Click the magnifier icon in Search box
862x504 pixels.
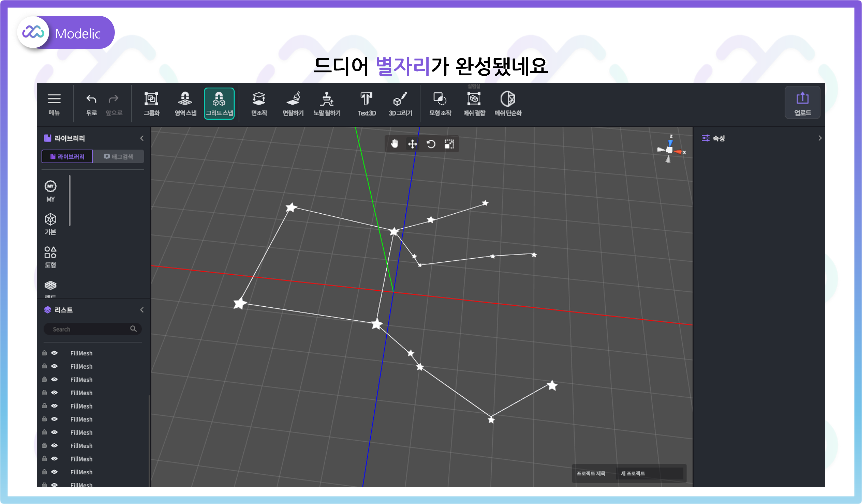[x=133, y=329]
